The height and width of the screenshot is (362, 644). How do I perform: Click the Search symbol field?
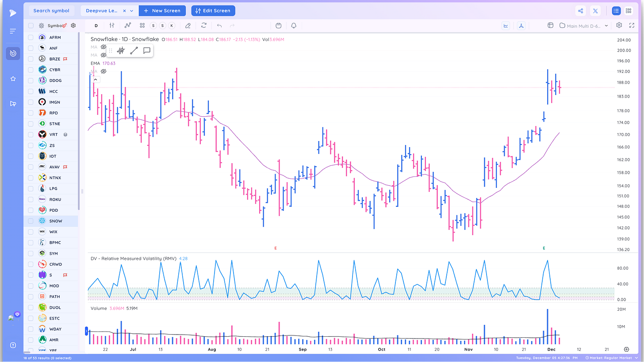[51, 11]
